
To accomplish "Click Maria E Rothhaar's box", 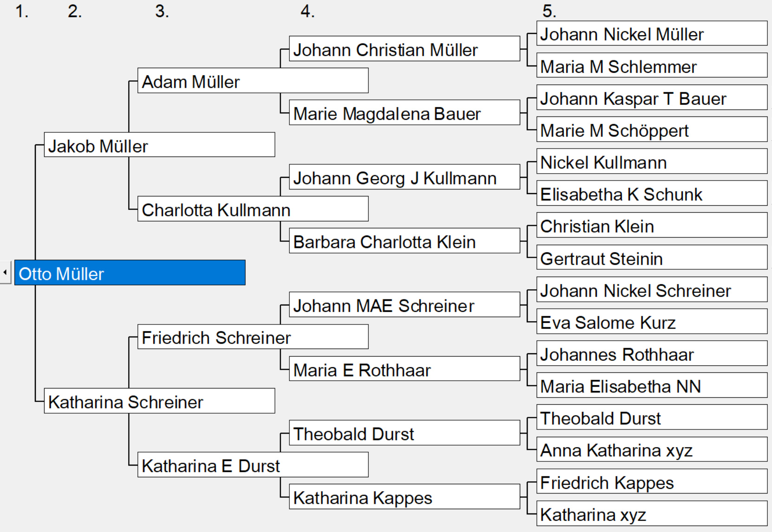I will pyautogui.click(x=405, y=369).
